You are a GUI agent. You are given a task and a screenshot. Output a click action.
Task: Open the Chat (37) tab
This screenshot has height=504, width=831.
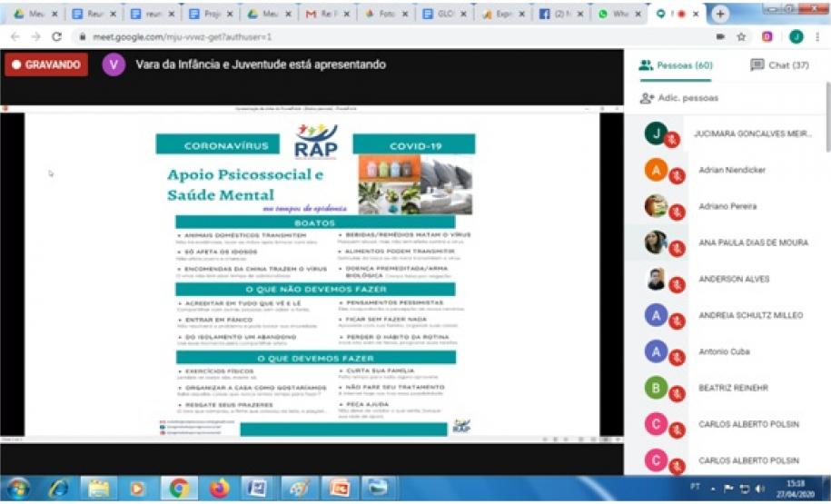click(779, 65)
